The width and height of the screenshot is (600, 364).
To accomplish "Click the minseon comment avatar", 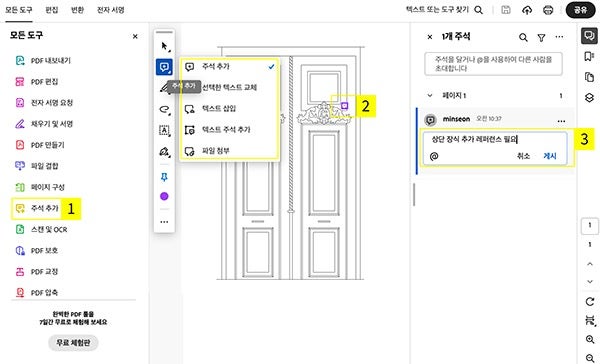I will (430, 120).
